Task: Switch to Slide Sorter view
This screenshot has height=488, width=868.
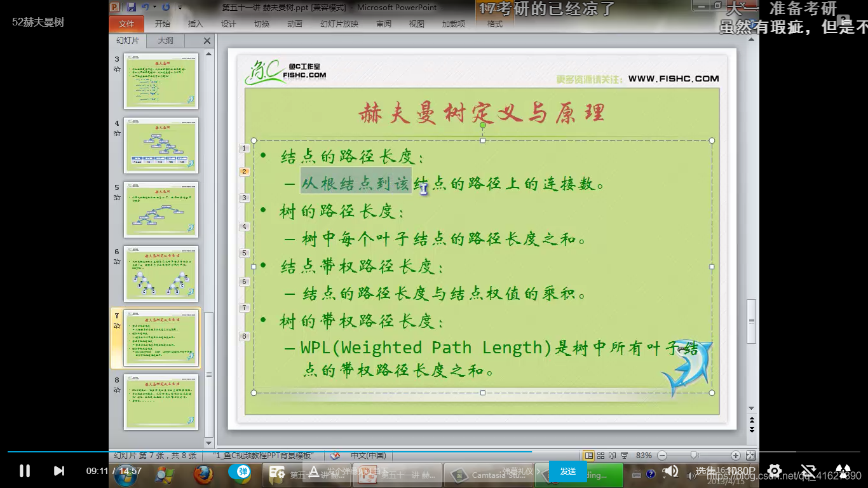Action: 601,456
